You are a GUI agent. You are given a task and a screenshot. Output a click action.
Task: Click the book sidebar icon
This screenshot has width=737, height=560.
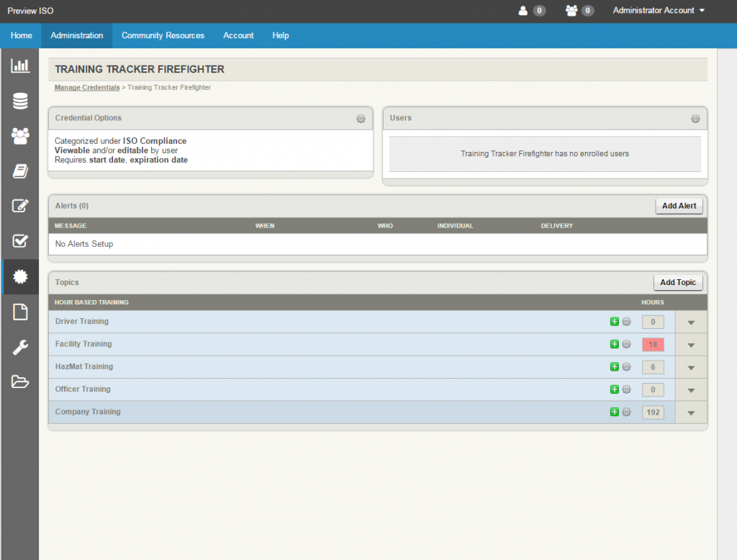pyautogui.click(x=20, y=171)
